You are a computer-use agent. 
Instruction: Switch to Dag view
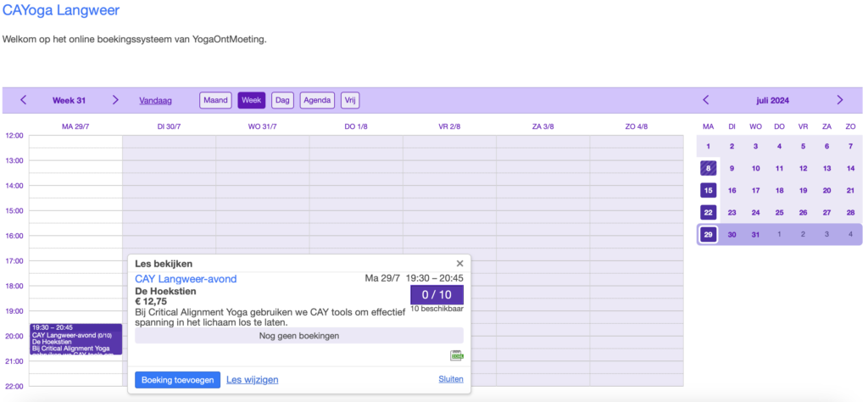[282, 100]
